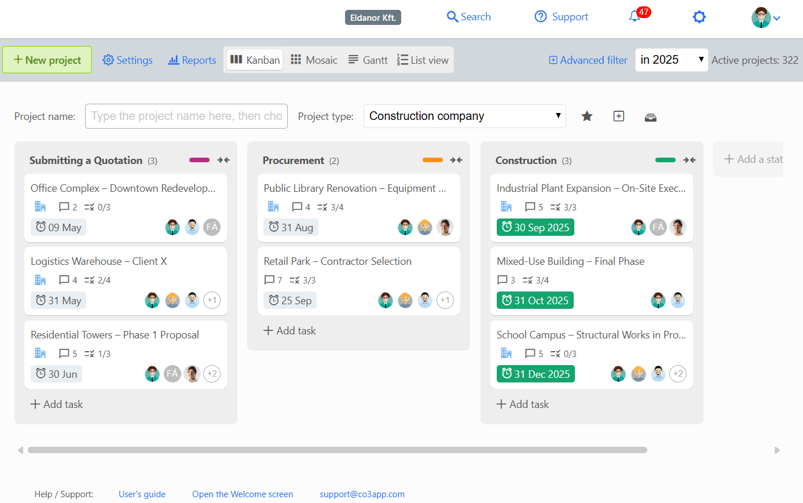Click the magenta color bar on Submitting a Quotation
Image resolution: width=803 pixels, height=503 pixels.
point(199,160)
